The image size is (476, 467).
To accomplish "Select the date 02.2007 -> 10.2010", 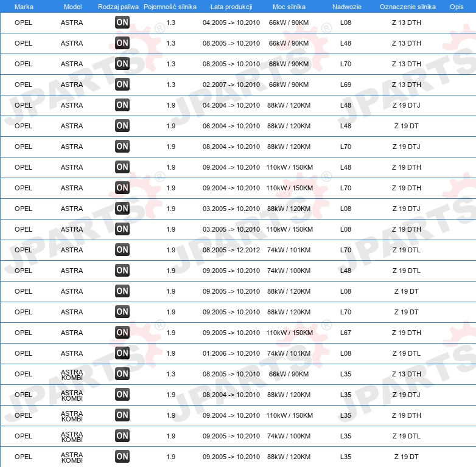I will [x=231, y=85].
